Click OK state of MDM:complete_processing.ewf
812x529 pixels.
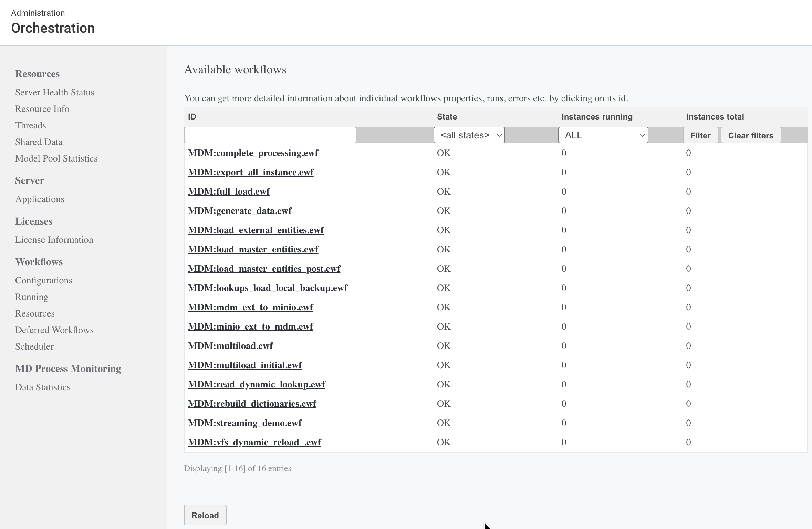click(x=444, y=153)
